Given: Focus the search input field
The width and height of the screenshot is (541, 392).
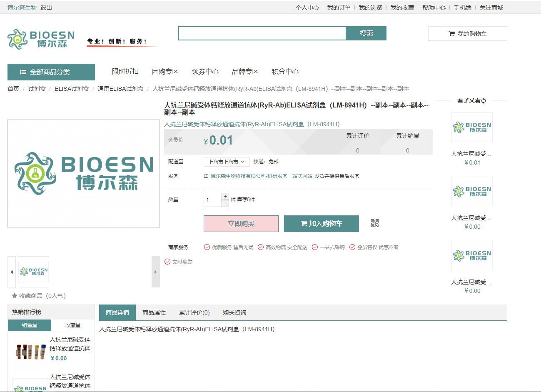Looking at the screenshot, I should [x=262, y=33].
